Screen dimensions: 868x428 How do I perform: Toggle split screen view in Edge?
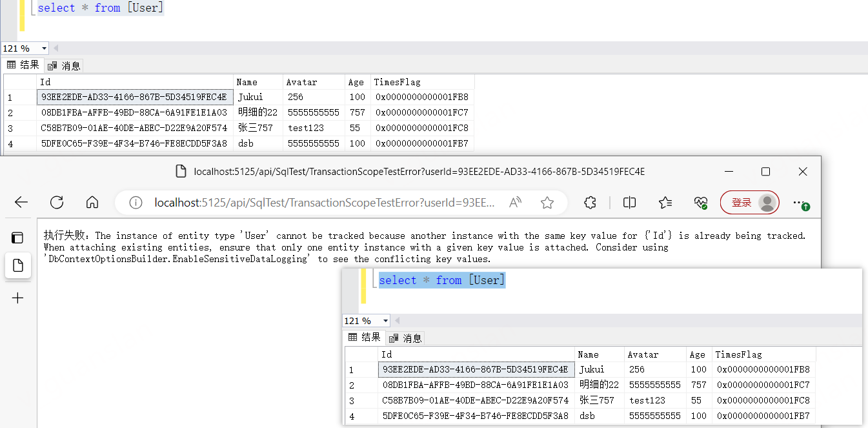coord(630,203)
